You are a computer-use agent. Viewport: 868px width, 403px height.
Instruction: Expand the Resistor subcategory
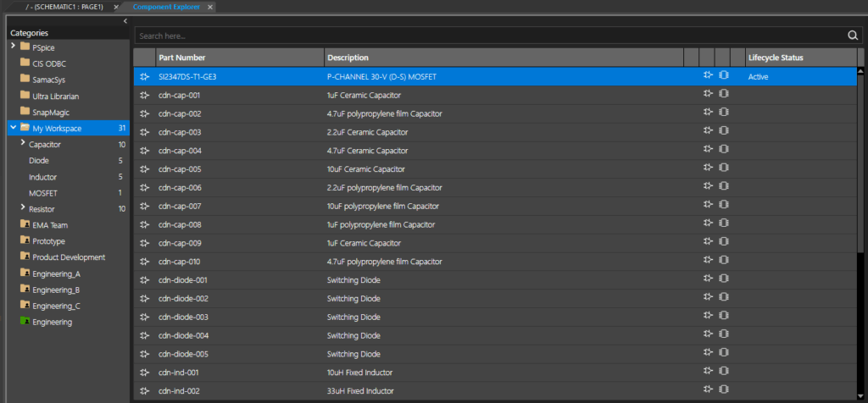coord(23,207)
